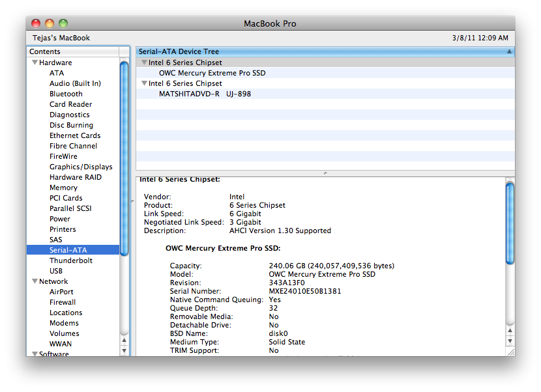Collapse first Intel 6 Series Chipset row
This screenshot has width=541, height=392.
[x=144, y=63]
